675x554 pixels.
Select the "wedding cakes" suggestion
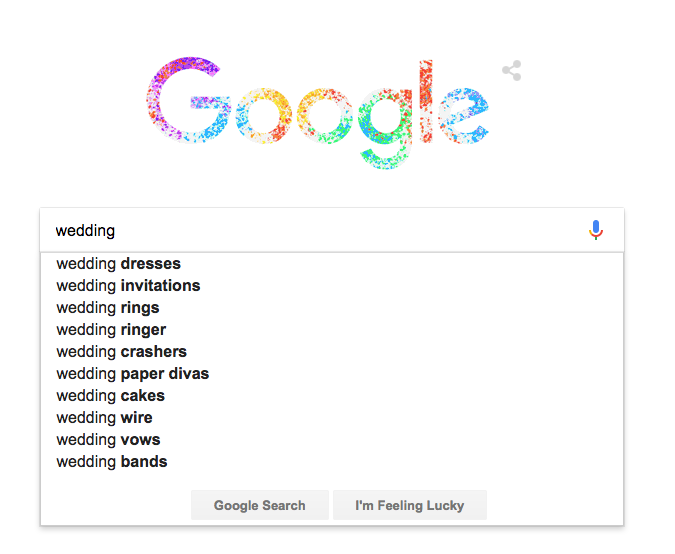tap(110, 396)
